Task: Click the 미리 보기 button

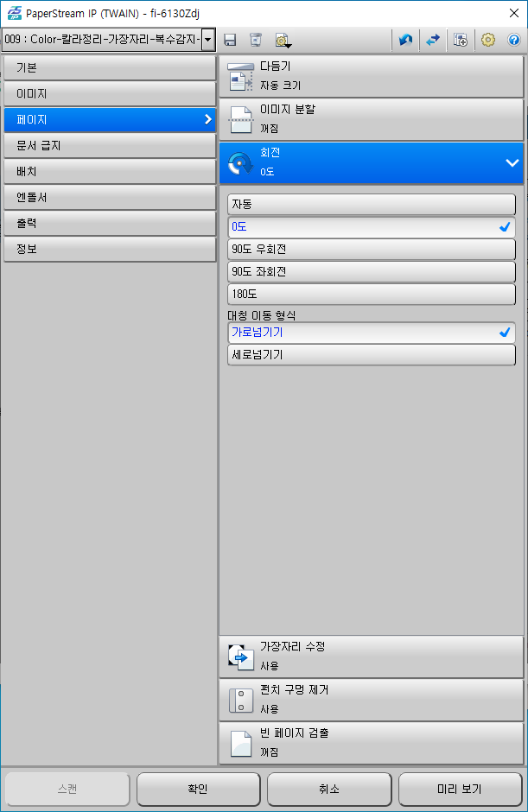Action: coord(460,789)
